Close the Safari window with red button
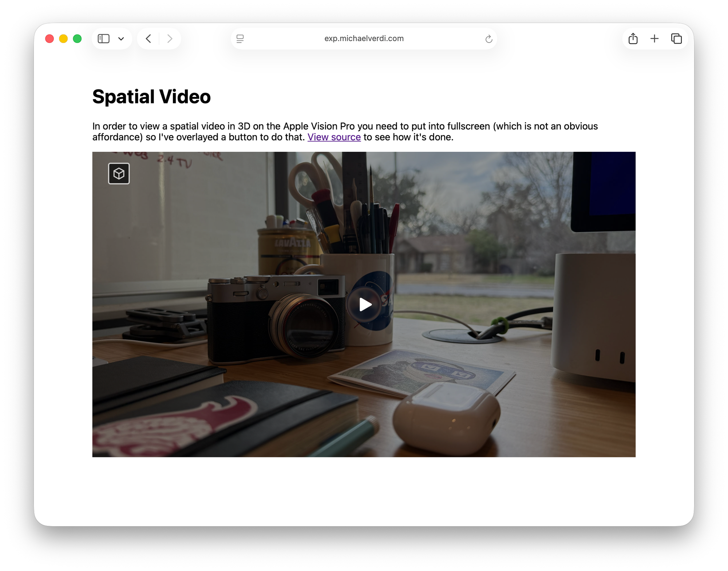 point(50,39)
